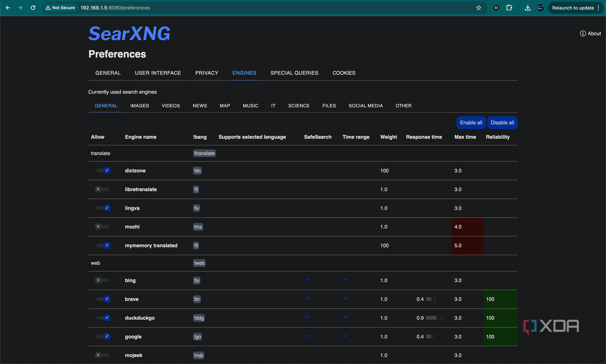
Task: Click the brave Time range checkmark
Action: (x=345, y=298)
